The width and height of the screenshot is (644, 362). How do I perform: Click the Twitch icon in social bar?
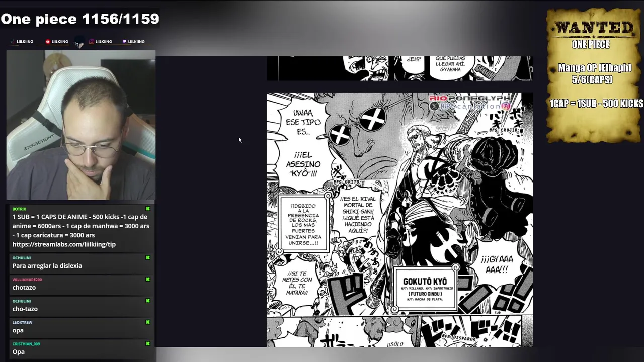(125, 42)
